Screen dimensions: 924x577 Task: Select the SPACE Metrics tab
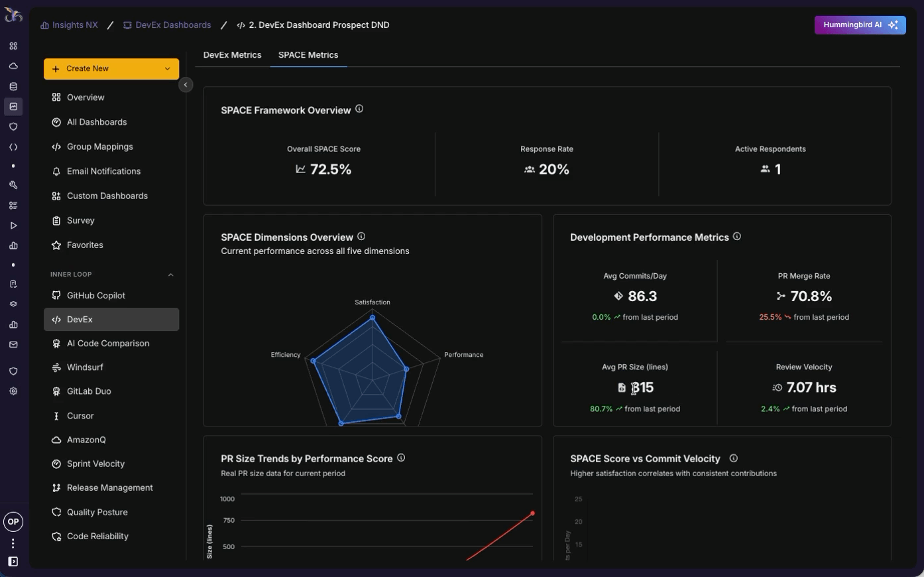coord(308,55)
